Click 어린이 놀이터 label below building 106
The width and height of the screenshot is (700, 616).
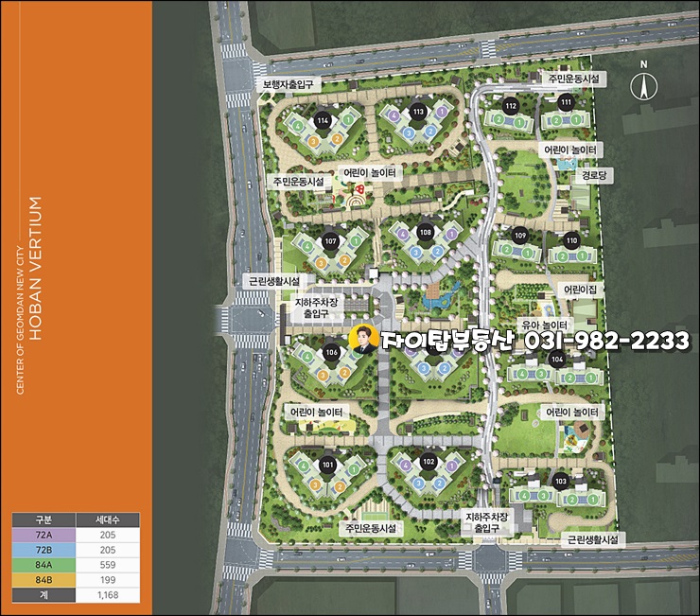point(316,412)
